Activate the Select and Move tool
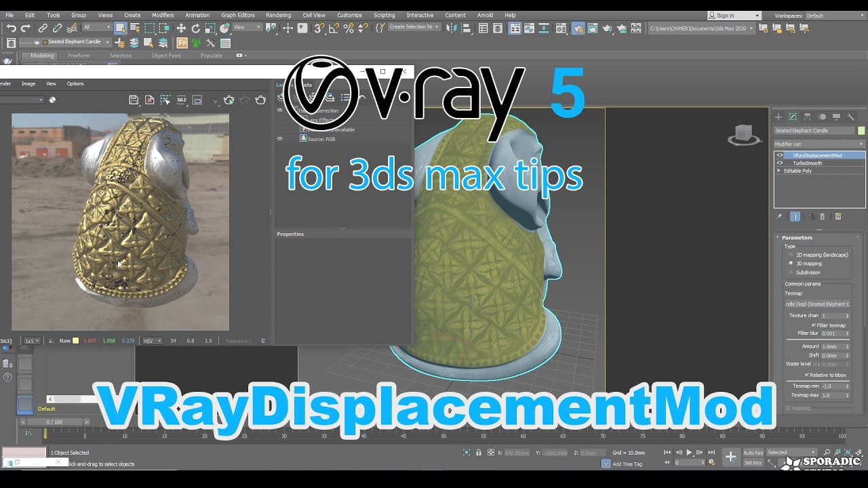868x488 pixels. pos(181,28)
